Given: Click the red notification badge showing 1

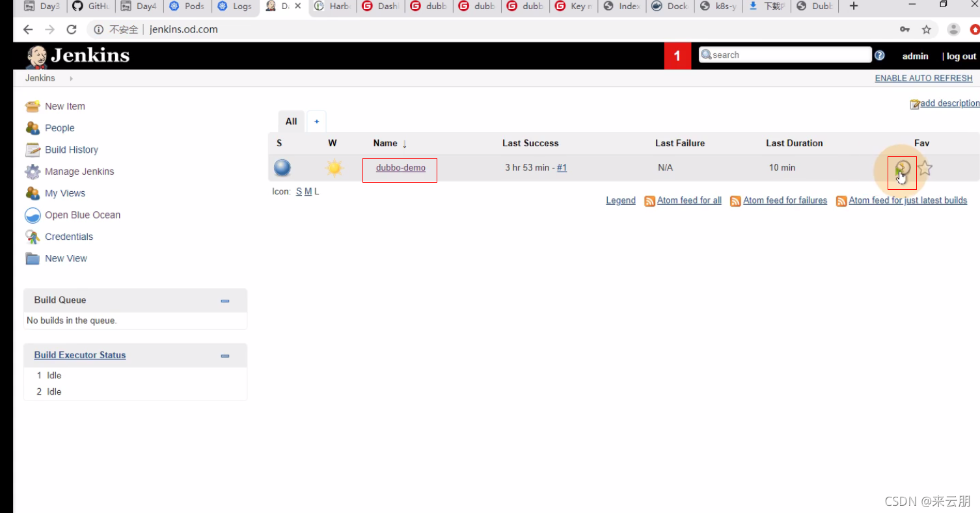Looking at the screenshot, I should coord(677,56).
